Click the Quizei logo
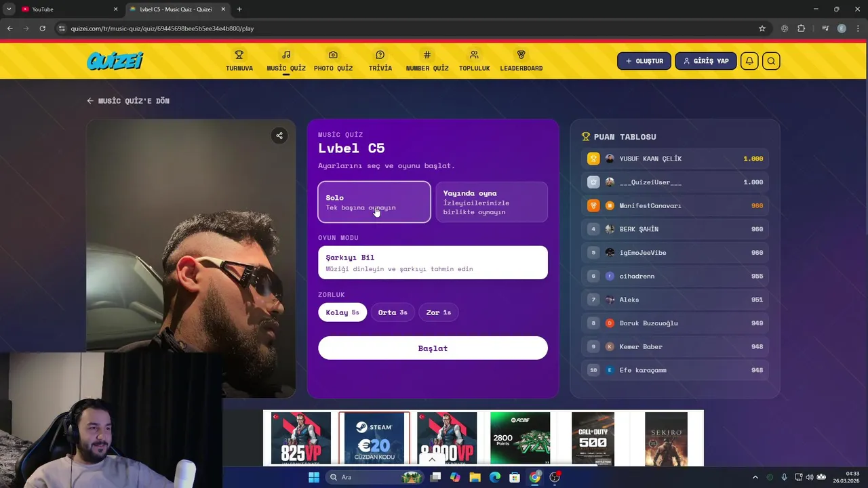Viewport: 868px width, 488px height. [115, 61]
